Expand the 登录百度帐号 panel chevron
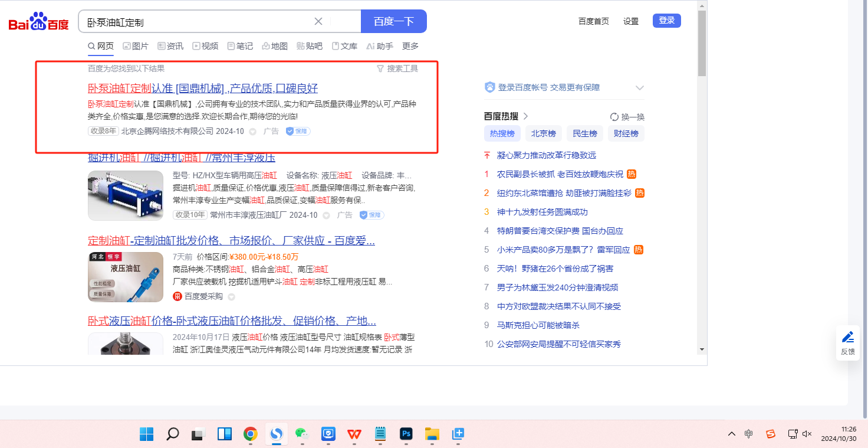 click(640, 88)
